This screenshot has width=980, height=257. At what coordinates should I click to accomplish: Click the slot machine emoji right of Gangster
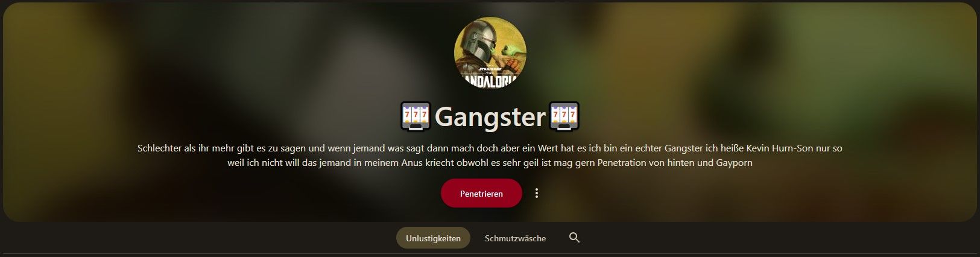click(x=564, y=117)
